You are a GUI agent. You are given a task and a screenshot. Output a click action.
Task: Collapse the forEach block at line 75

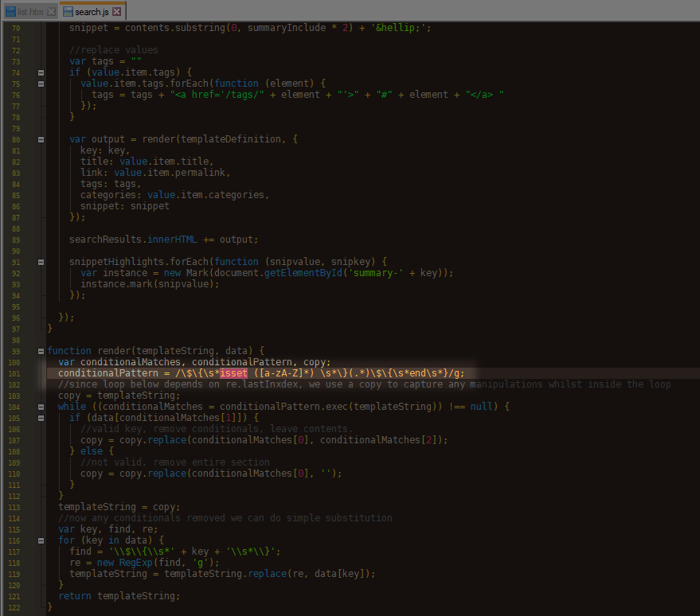41,84
